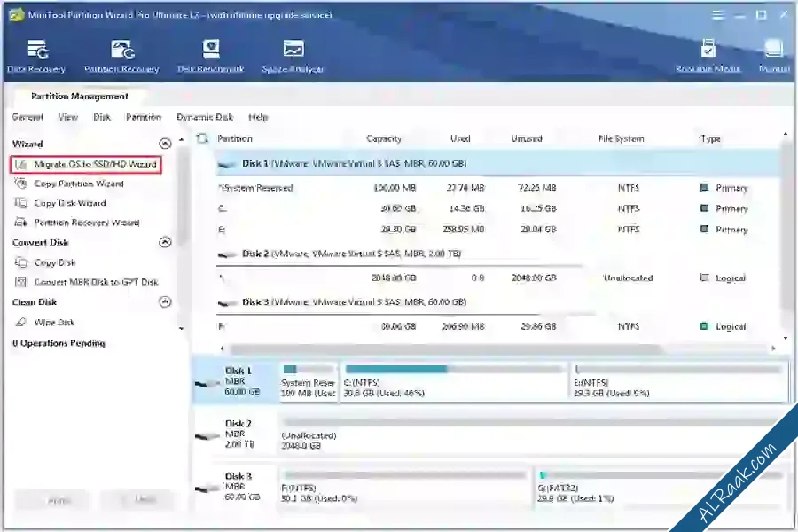The height and width of the screenshot is (532, 798).
Task: Sort by Used column header
Action: [460, 138]
